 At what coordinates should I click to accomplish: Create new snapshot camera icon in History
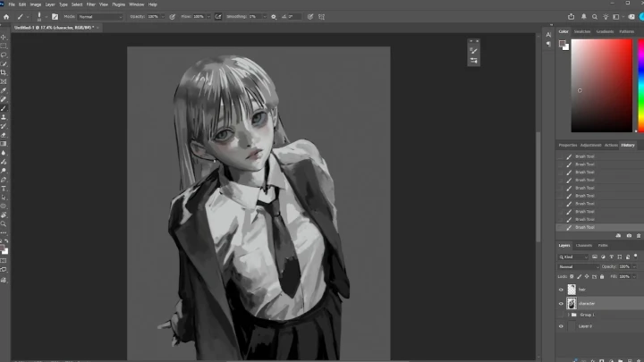629,236
